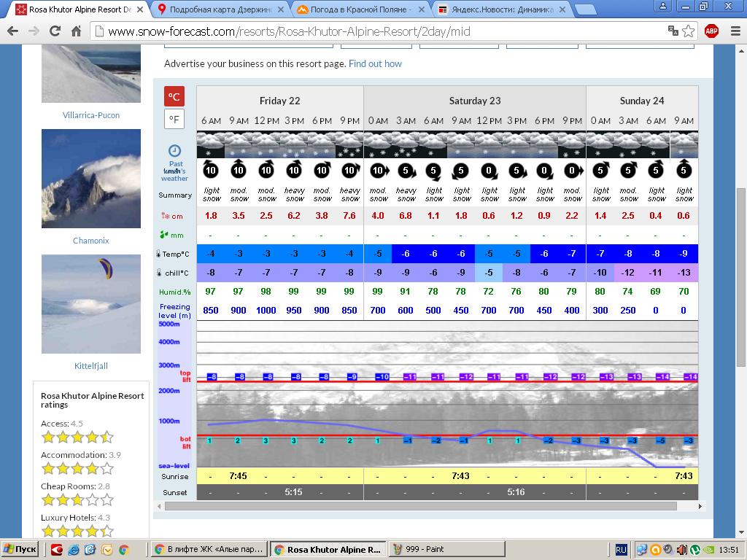747x560 pixels.
Task: Click the Saturday 3 AM weather icon
Action: 406,145
